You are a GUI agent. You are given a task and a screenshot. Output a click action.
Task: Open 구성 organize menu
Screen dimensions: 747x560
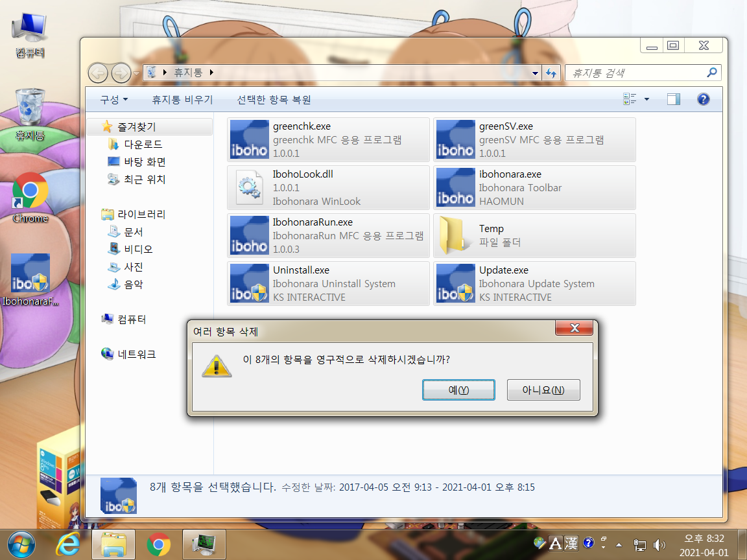(114, 100)
